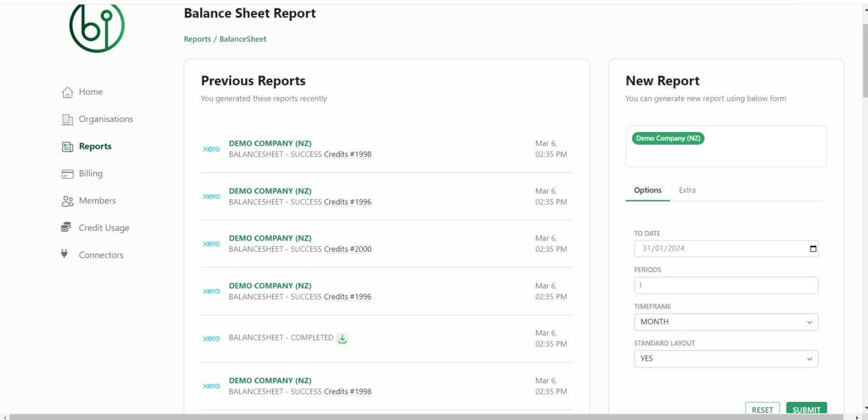Image resolution: width=868 pixels, height=420 pixels.
Task: Click the Reports sidebar icon
Action: 67,146
